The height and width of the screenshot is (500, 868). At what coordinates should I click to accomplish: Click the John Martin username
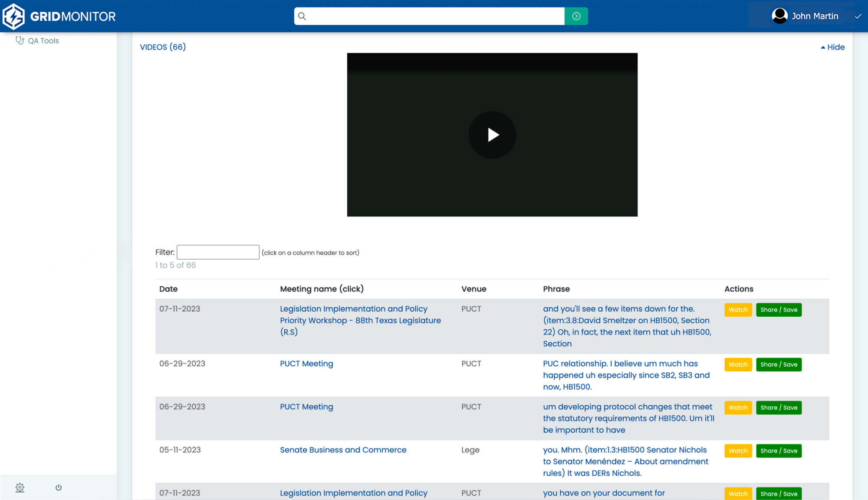[815, 16]
